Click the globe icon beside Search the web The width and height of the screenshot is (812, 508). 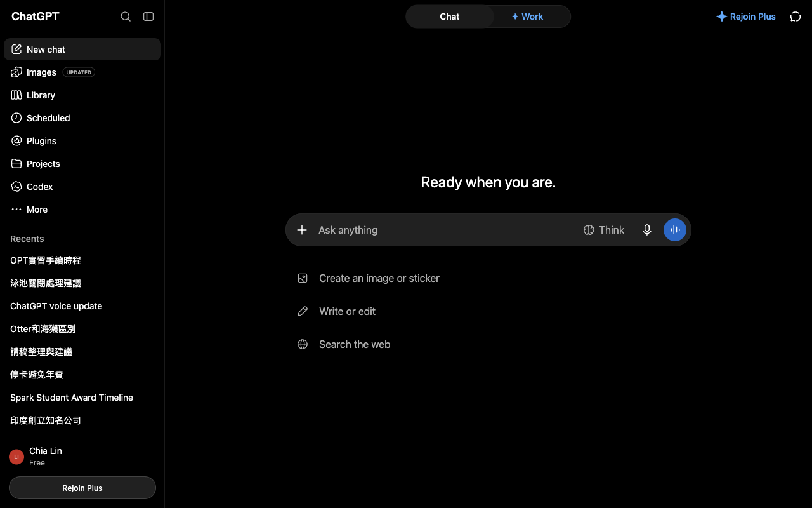(x=303, y=344)
